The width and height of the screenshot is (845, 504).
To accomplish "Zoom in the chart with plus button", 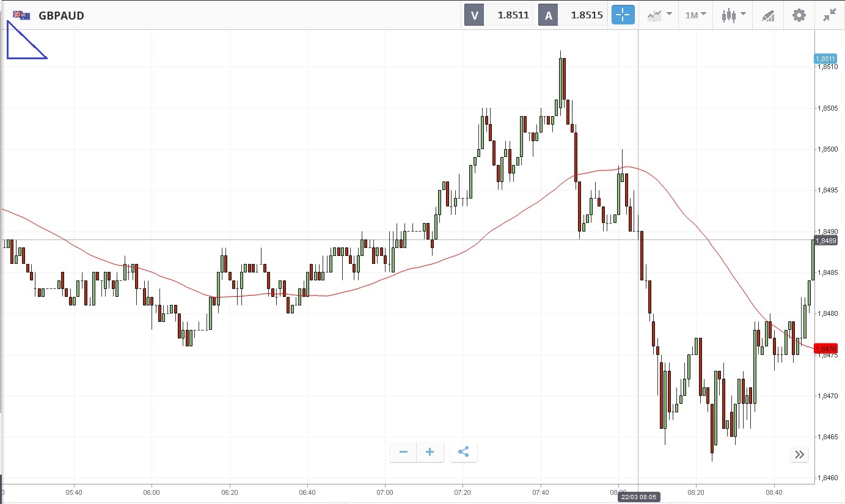I will 430,452.
